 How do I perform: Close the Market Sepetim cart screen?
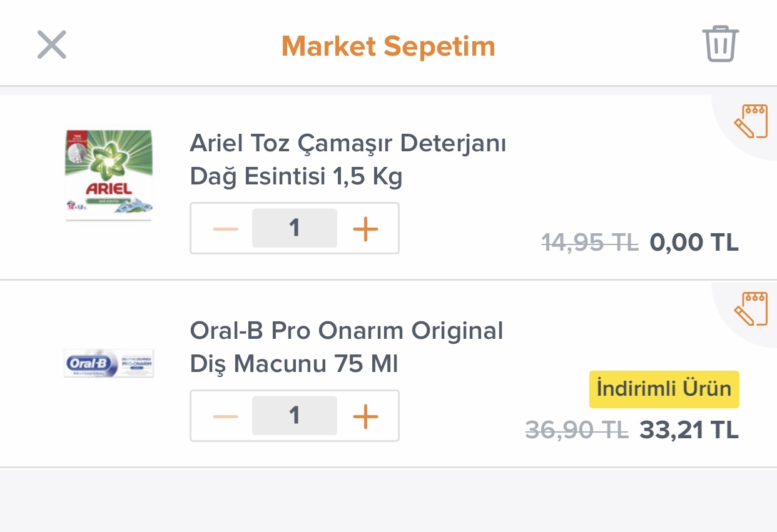52,45
